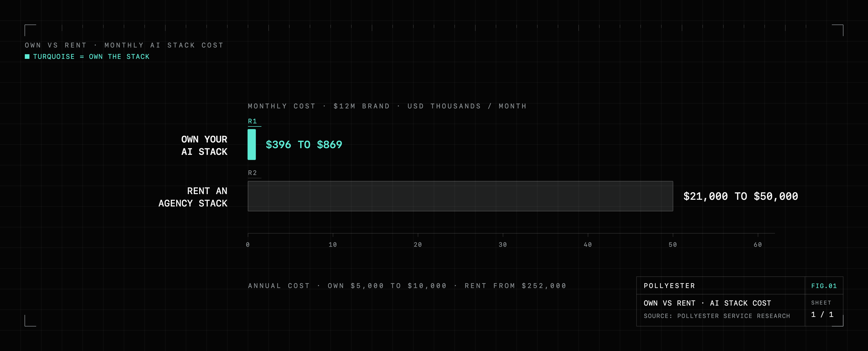
Task: Click axis tick label 30
Action: click(x=503, y=245)
